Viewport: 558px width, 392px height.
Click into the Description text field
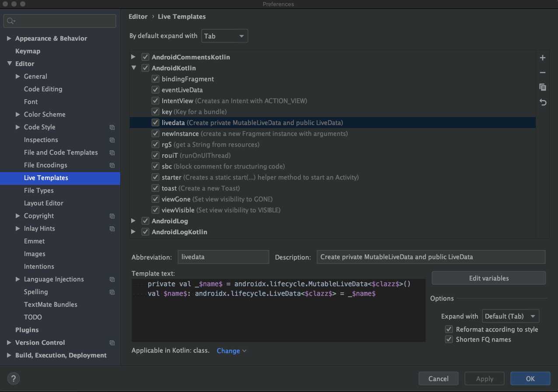431,257
